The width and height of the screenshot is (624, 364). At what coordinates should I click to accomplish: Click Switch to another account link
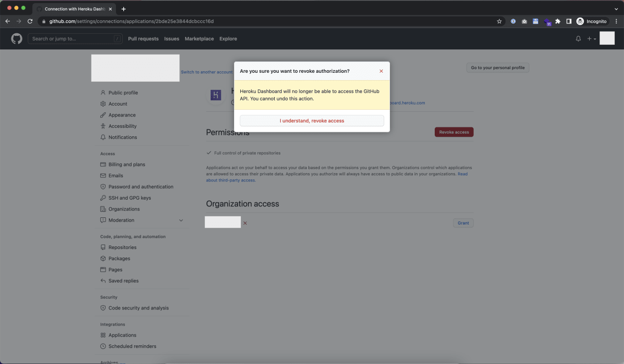click(x=206, y=72)
